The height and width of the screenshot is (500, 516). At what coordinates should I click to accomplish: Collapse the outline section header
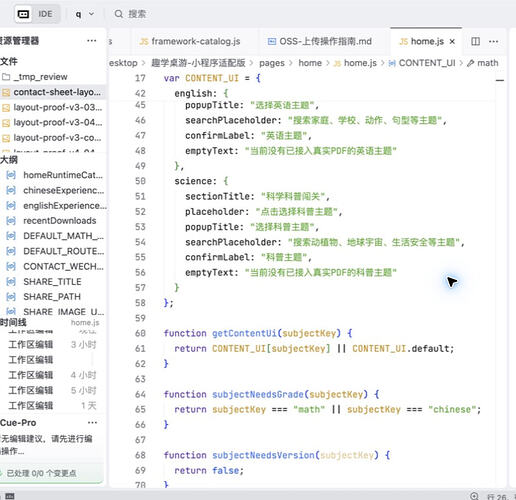point(9,160)
